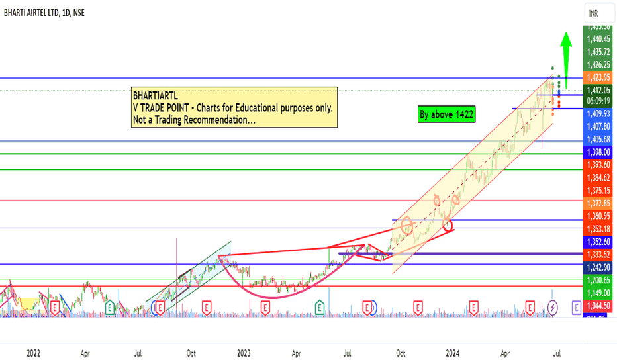This screenshot has height=364, width=617.
Task: Click the 1,409.93 price label
Action: pyautogui.click(x=598, y=114)
